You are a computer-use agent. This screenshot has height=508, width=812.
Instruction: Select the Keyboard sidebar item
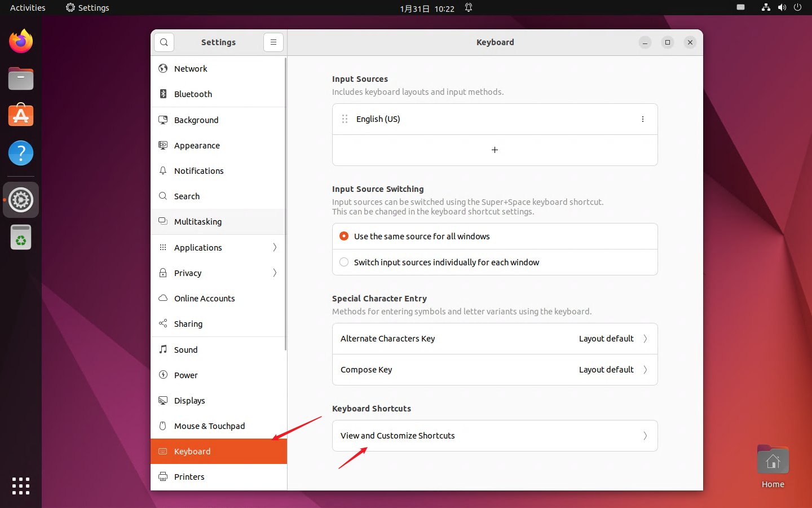[x=219, y=451]
